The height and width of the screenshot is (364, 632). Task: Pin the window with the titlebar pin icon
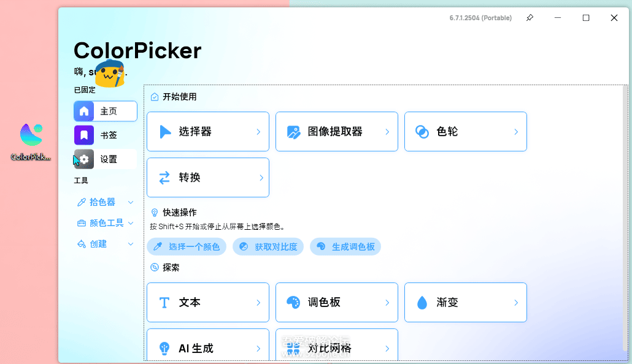point(530,18)
